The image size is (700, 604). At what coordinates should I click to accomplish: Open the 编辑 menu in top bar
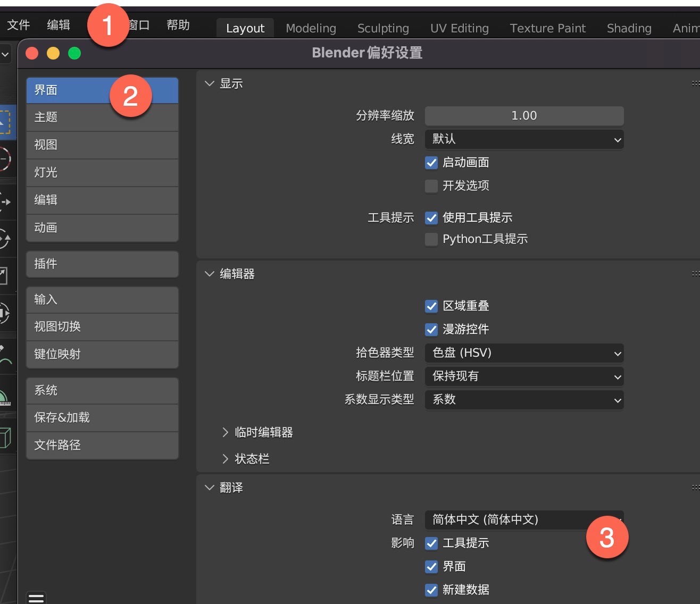[59, 25]
